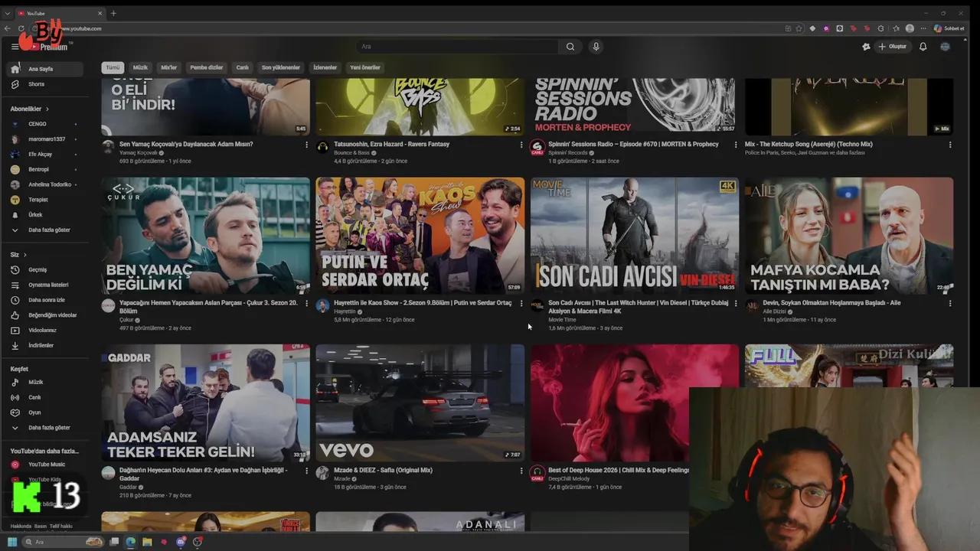Select the İzlenenler filter chip
Screen dimensions: 980x551
coord(325,67)
